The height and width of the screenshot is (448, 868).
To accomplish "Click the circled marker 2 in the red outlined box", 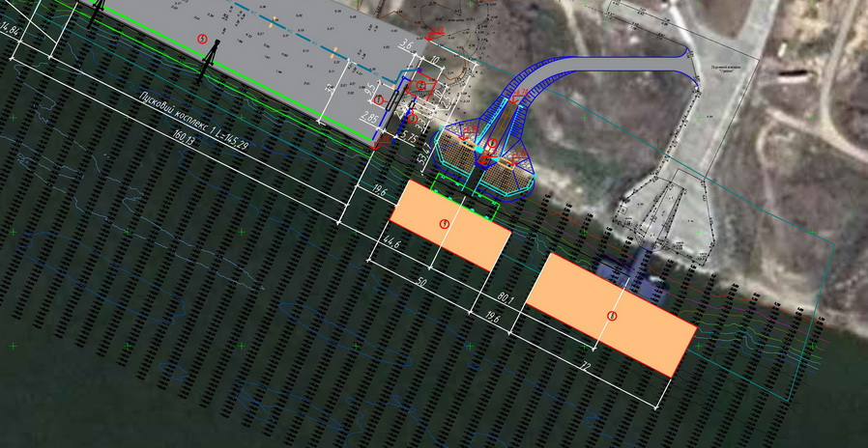I will (421, 85).
